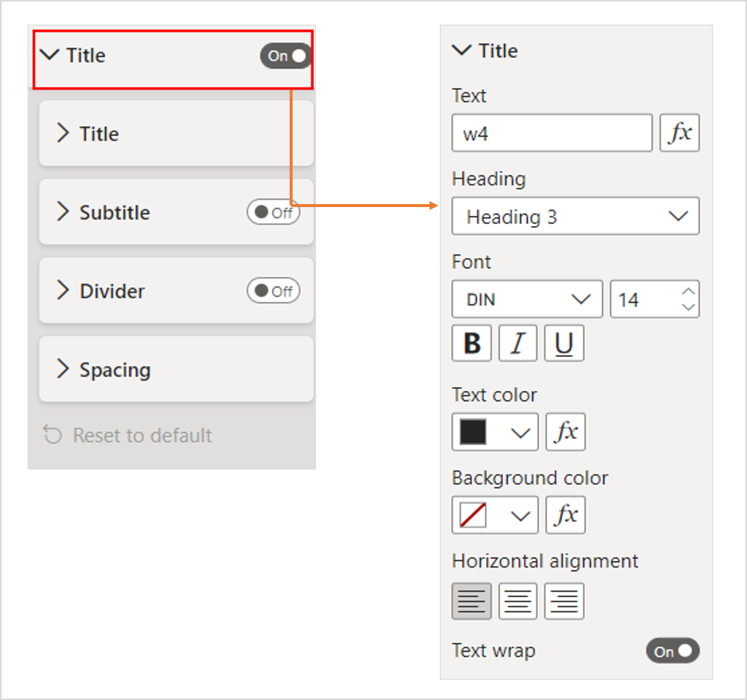Toggle underline formatting for title

pos(563,343)
